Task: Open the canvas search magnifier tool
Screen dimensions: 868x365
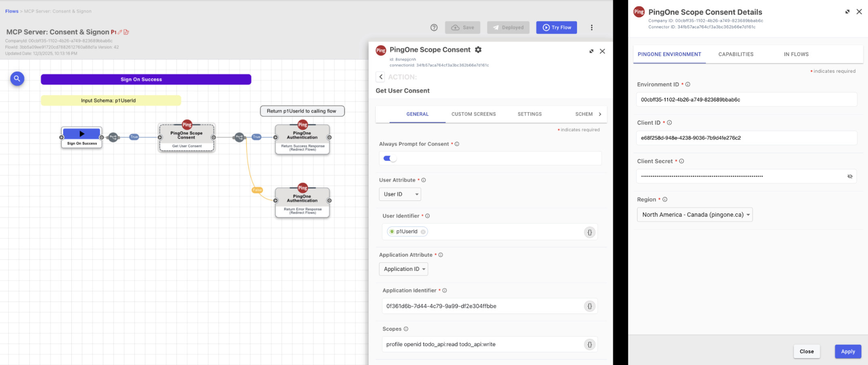Action: click(17, 78)
